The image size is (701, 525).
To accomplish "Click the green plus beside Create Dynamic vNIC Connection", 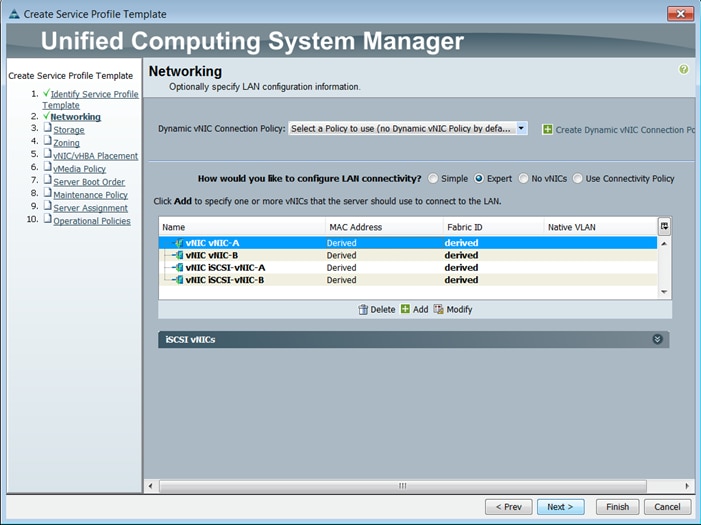I will (x=547, y=130).
